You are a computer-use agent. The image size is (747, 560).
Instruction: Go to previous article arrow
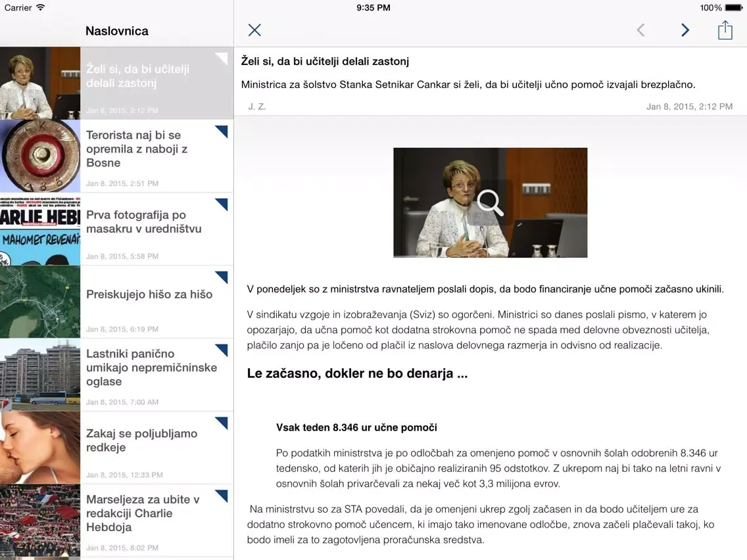point(640,30)
